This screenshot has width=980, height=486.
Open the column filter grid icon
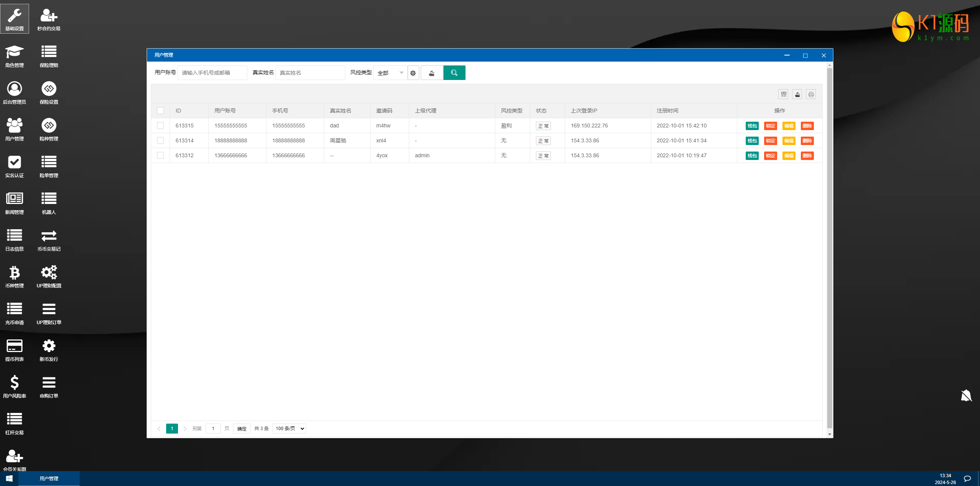pyautogui.click(x=784, y=95)
